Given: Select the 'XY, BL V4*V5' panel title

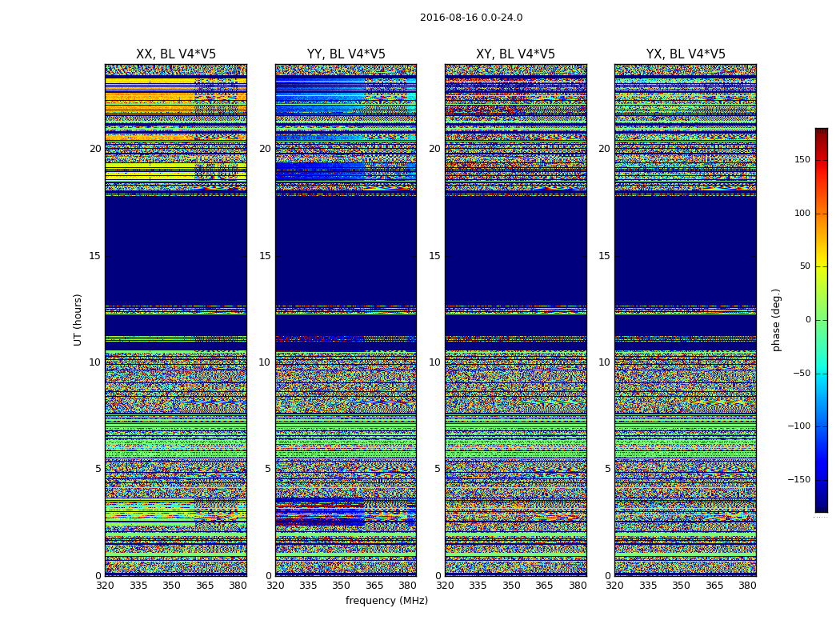Looking at the screenshot, I should (515, 54).
